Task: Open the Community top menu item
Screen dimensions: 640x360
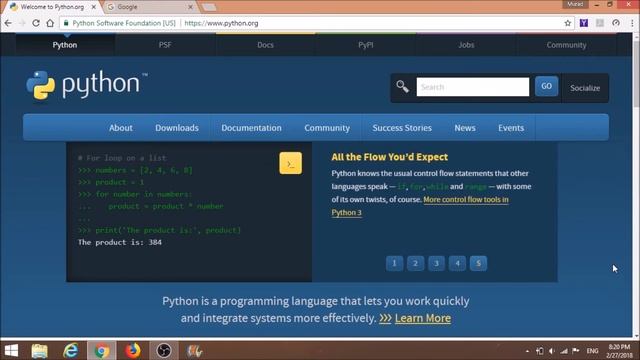Action: pos(567,45)
